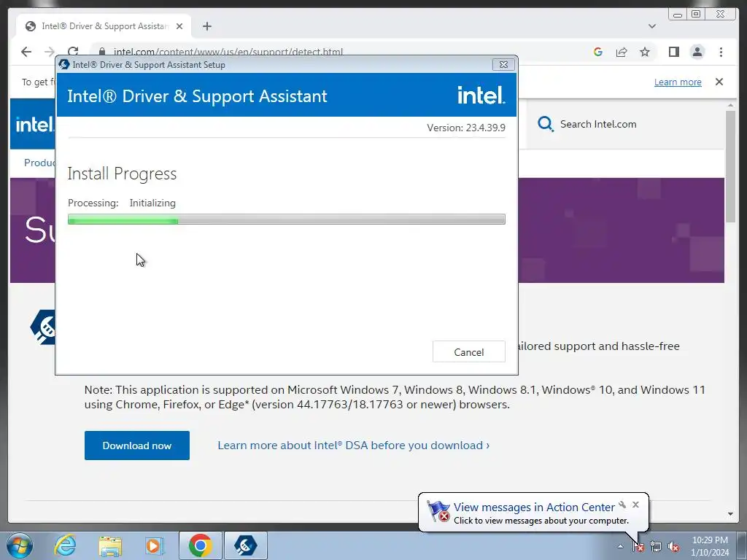Image resolution: width=747 pixels, height=560 pixels.
Task: Click Action Center flag tray icon
Action: coord(638,547)
